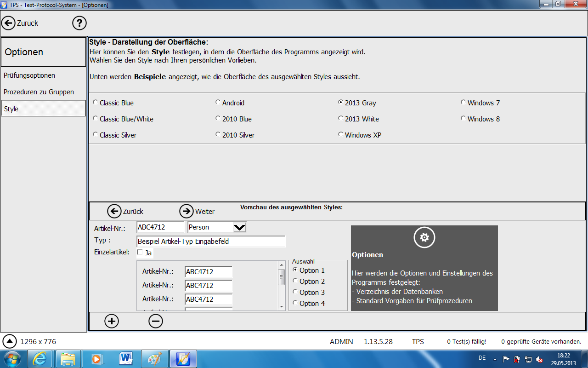This screenshot has height=368, width=588.
Task: Select Option 2 in Auswahl
Action: (309, 281)
